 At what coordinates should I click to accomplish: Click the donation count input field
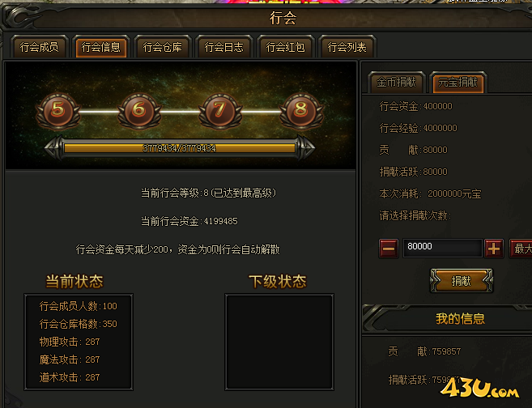[x=442, y=248]
